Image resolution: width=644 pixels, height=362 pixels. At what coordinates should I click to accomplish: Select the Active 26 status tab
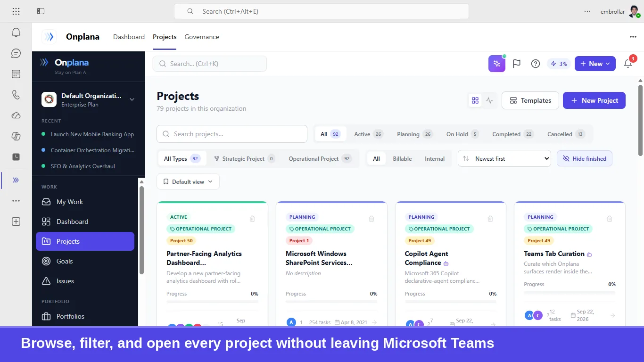(368, 134)
